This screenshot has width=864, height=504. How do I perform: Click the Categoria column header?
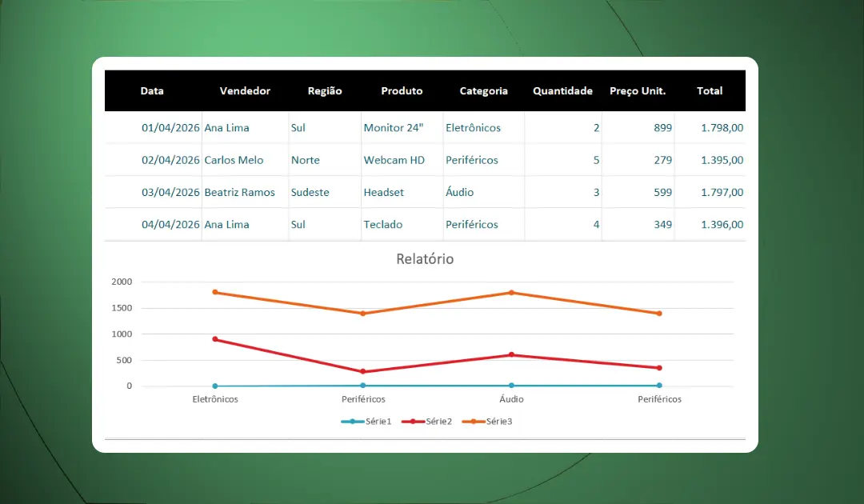pos(484,91)
